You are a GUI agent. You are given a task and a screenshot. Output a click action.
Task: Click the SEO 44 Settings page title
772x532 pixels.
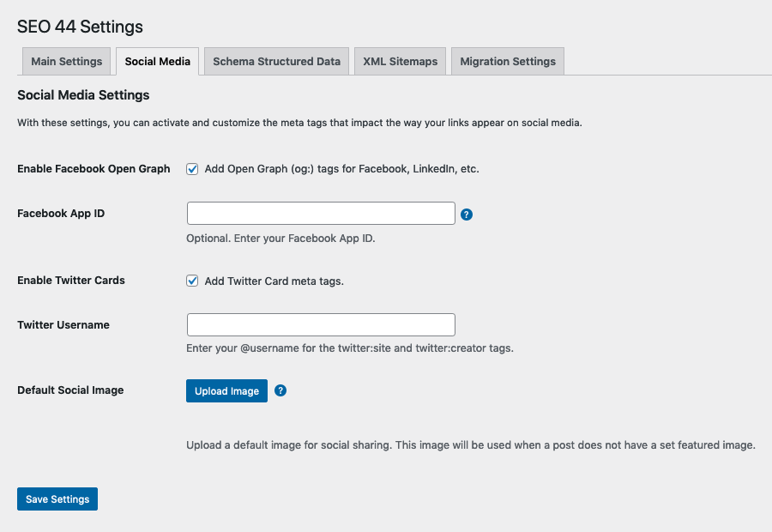[80, 27]
